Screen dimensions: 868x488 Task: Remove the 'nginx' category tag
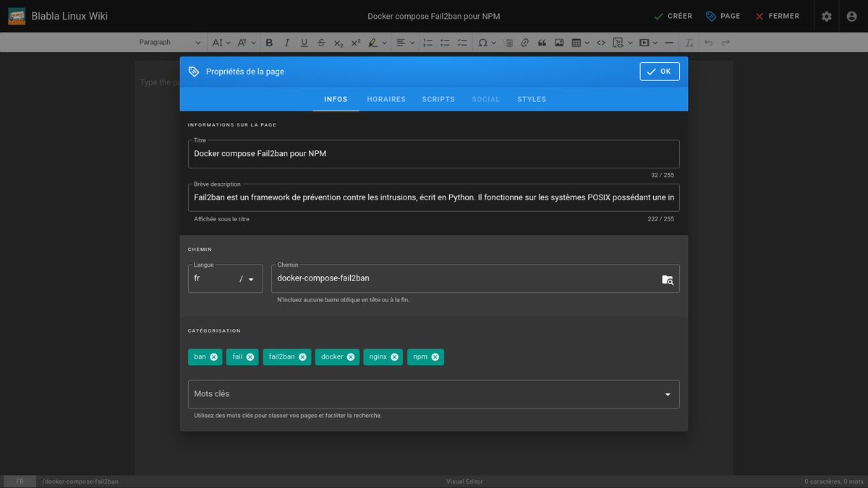(x=396, y=356)
